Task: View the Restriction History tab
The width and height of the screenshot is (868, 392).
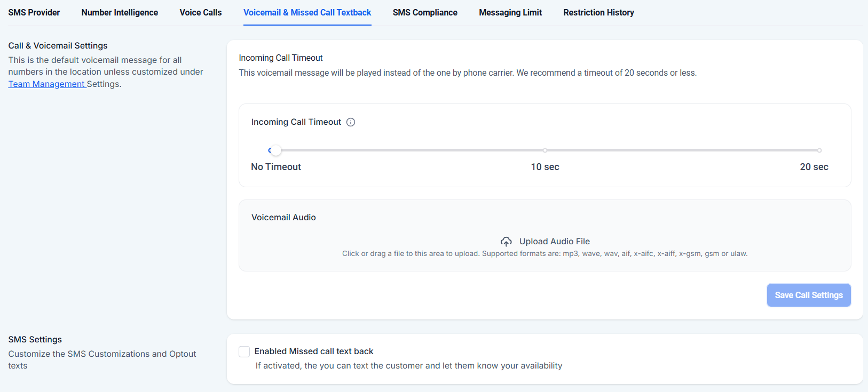Action: tap(598, 12)
